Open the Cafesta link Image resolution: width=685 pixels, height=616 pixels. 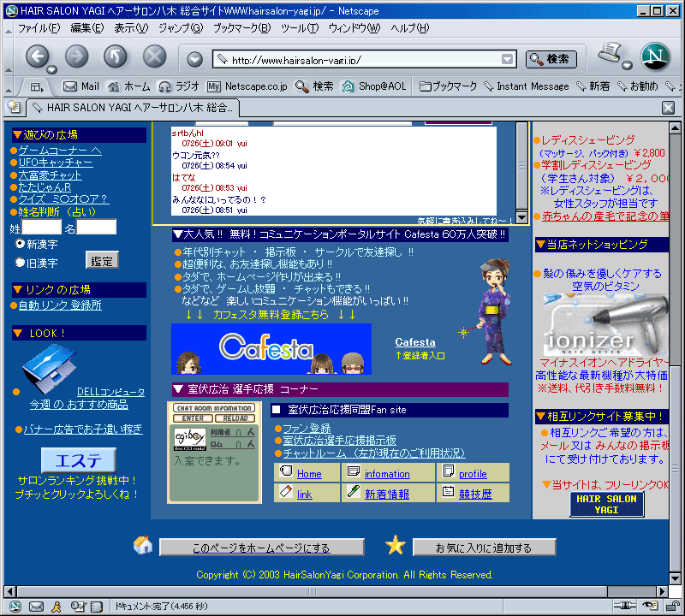point(415,342)
